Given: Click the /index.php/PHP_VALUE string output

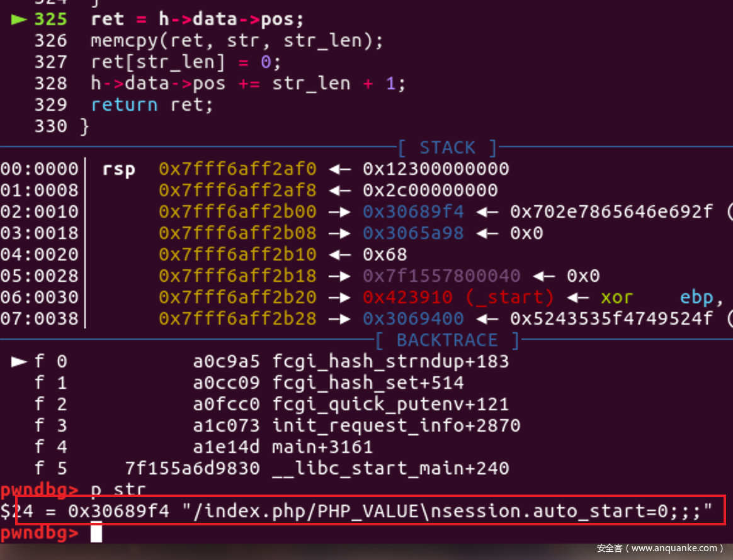Looking at the screenshot, I should (447, 511).
